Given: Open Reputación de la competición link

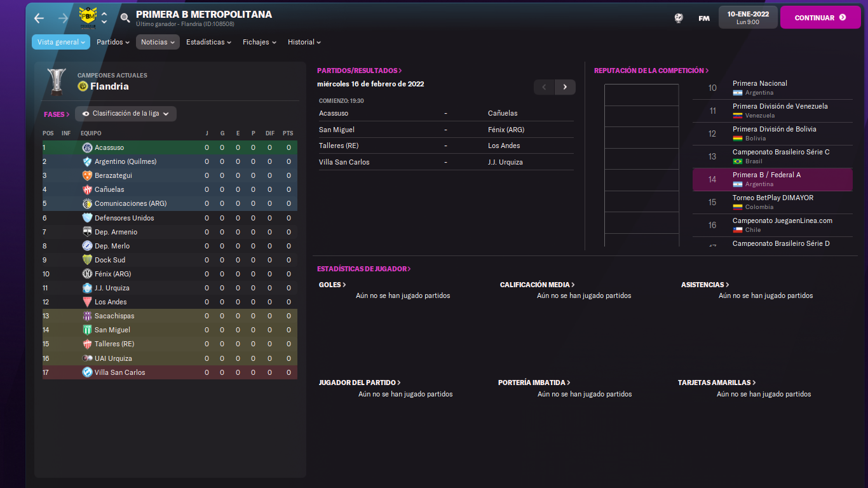Looking at the screenshot, I should (x=651, y=71).
